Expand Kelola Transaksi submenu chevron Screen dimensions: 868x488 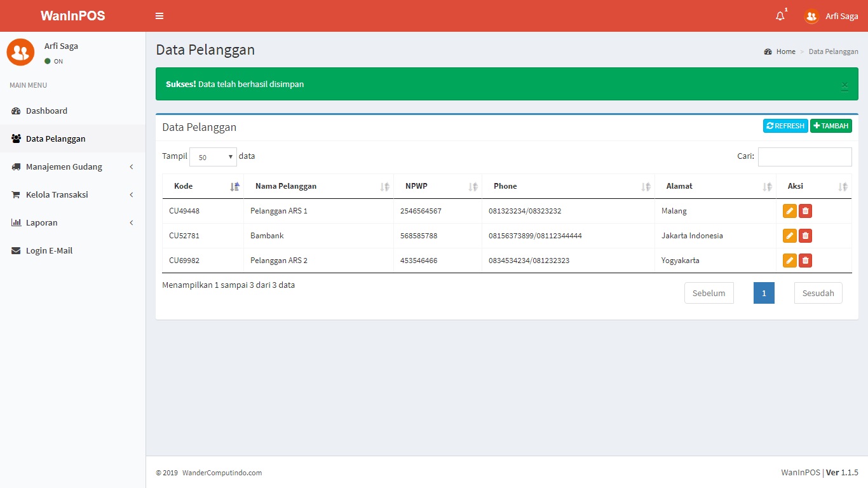[x=132, y=195]
